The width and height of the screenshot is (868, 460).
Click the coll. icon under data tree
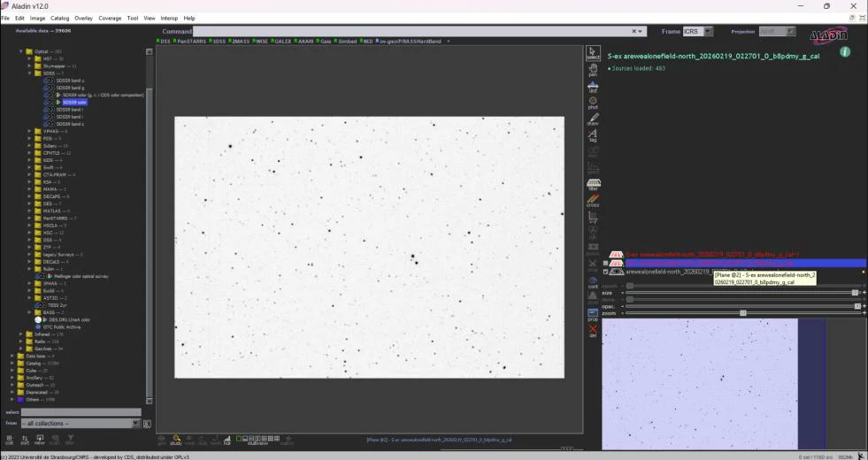click(10, 440)
